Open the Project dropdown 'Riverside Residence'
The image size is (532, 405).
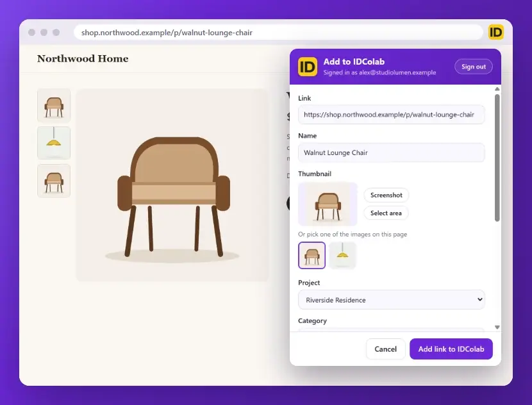pos(391,300)
